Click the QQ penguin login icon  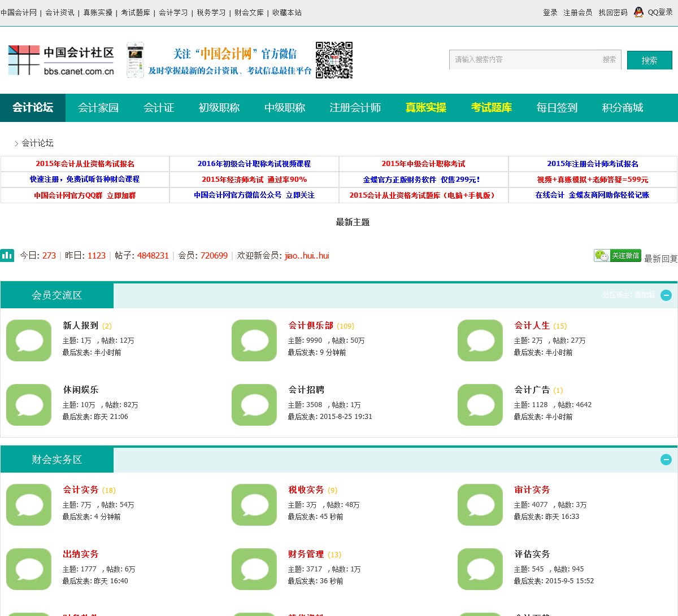click(x=638, y=12)
